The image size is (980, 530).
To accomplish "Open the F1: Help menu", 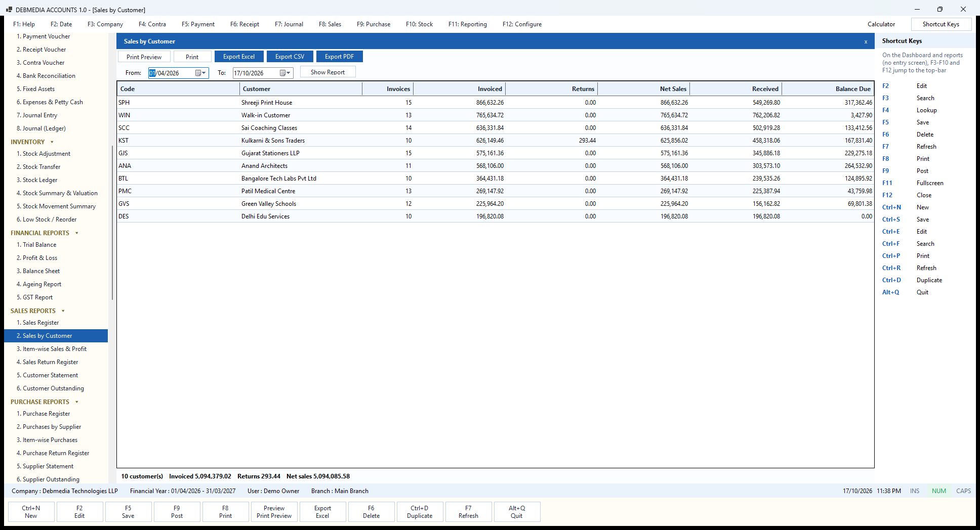I will tap(24, 24).
